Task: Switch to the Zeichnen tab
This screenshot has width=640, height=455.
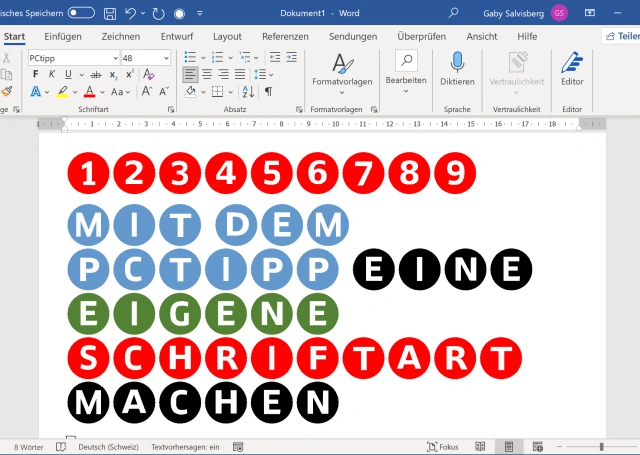Action: point(121,36)
